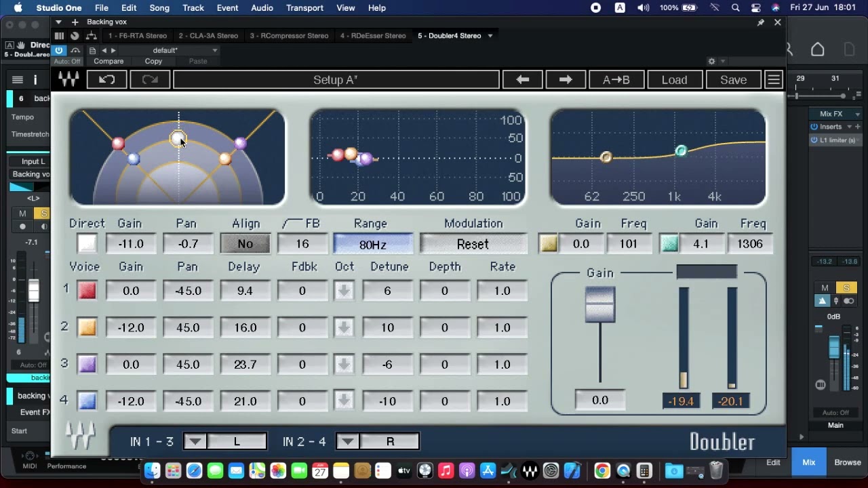Go to next preset with right arrow
The image size is (868, 488).
pyautogui.click(x=566, y=79)
